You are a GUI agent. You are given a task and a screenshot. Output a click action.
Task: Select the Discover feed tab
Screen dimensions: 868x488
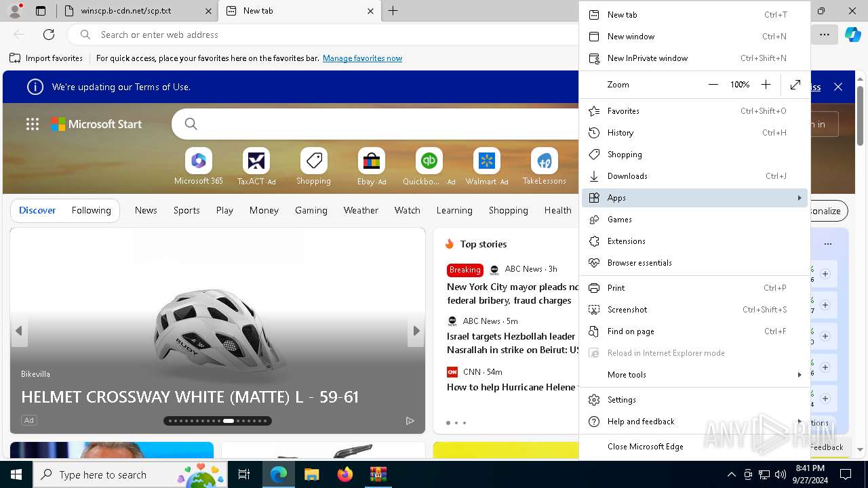(37, 210)
